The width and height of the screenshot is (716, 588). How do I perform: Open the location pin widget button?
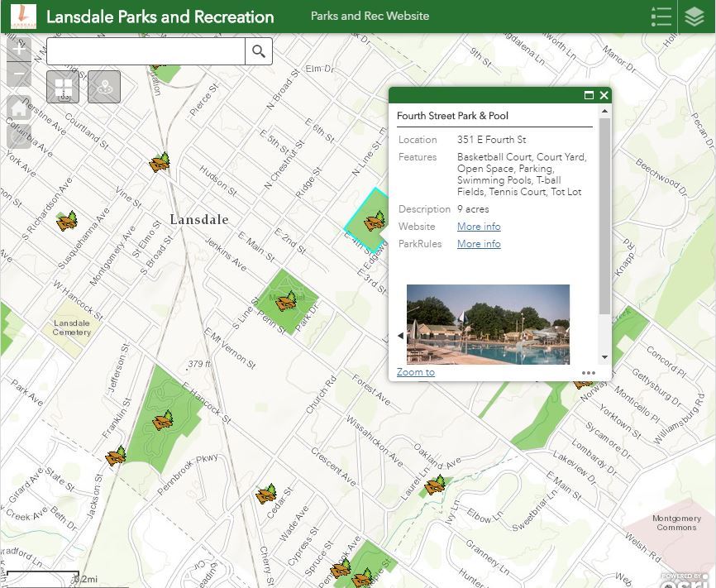pyautogui.click(x=104, y=87)
